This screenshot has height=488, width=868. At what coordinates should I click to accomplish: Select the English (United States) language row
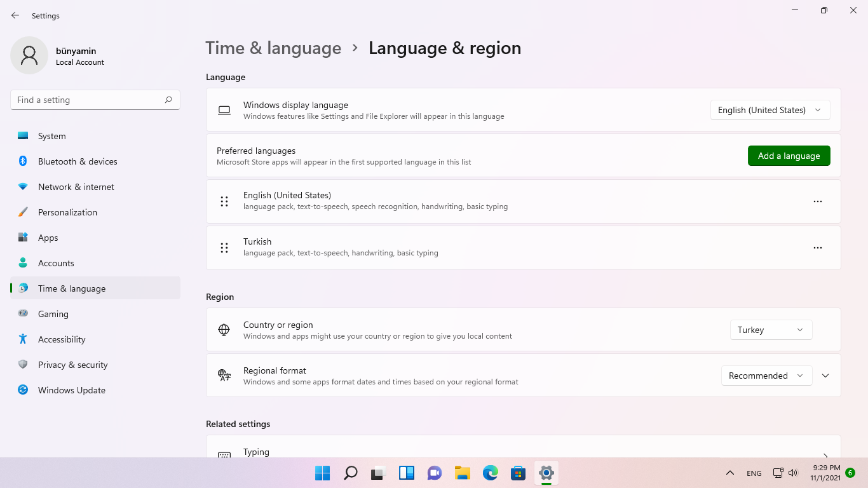pos(523,201)
